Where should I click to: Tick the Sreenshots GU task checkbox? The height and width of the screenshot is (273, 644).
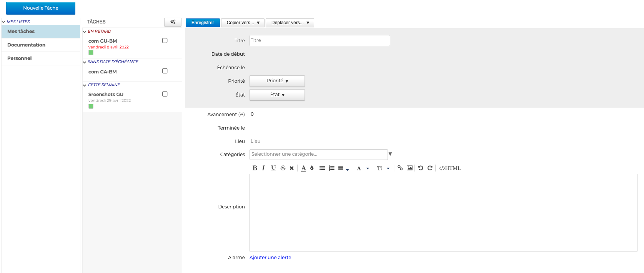point(165,94)
